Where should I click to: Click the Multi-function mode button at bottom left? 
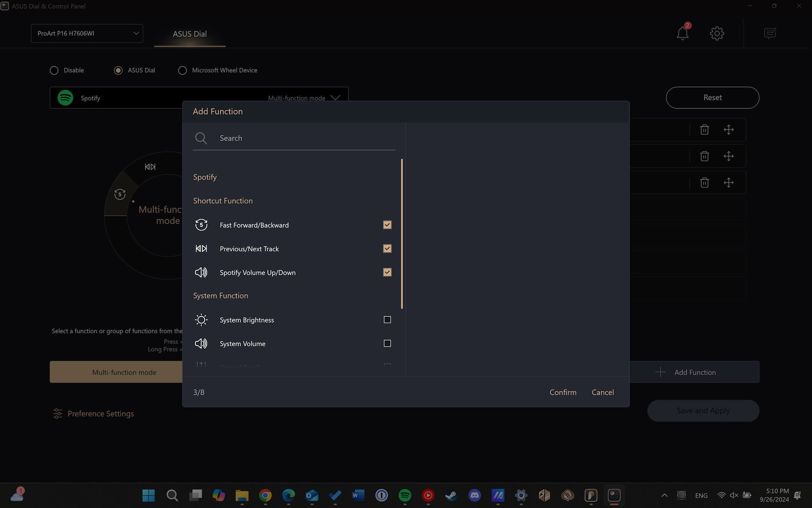(x=116, y=372)
